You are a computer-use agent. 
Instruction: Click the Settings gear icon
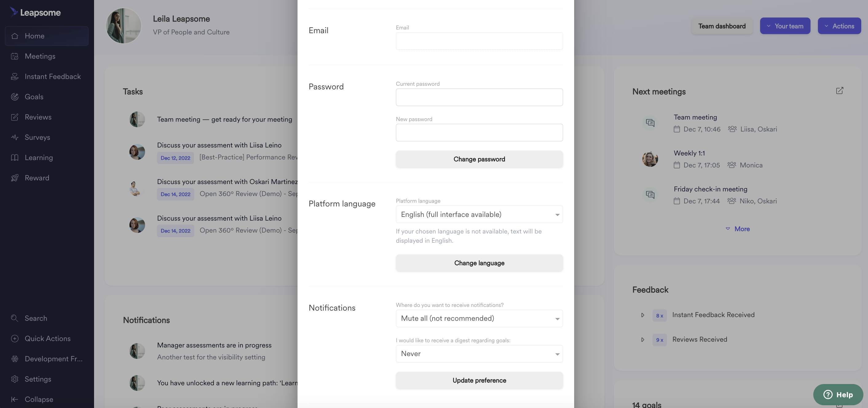point(14,379)
